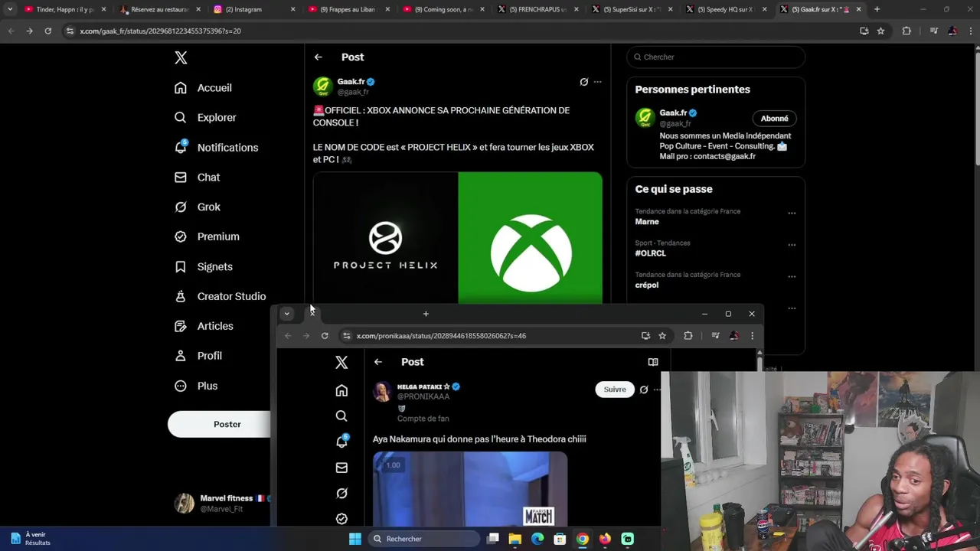Open Explorer in the back window's sidebar
The image size is (980, 551).
coord(205,118)
